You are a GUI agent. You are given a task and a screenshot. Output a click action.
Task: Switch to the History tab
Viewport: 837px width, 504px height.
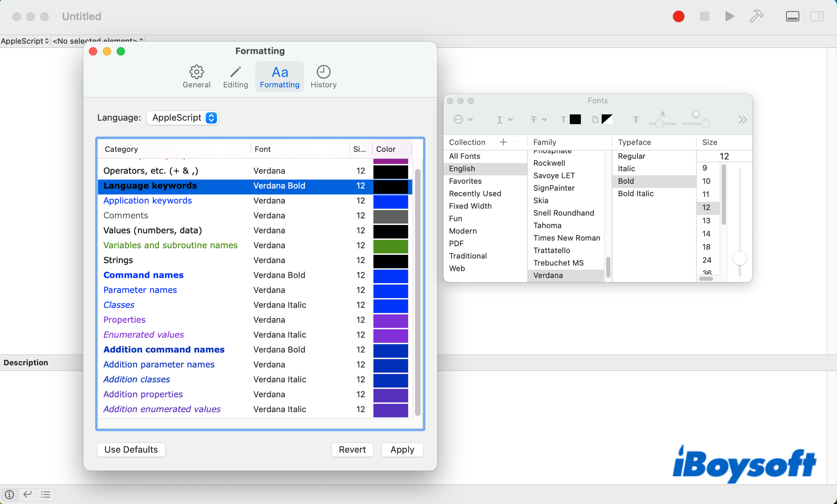coord(323,76)
